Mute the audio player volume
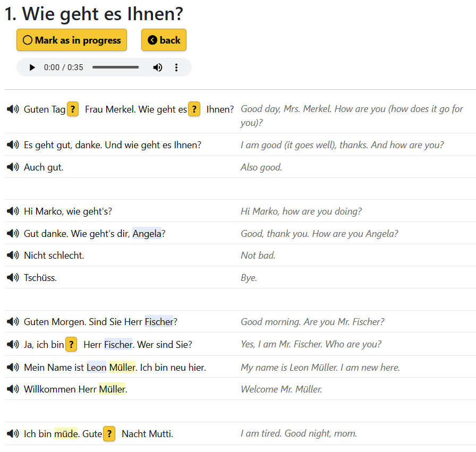This screenshot has height=452, width=476. pos(158,67)
